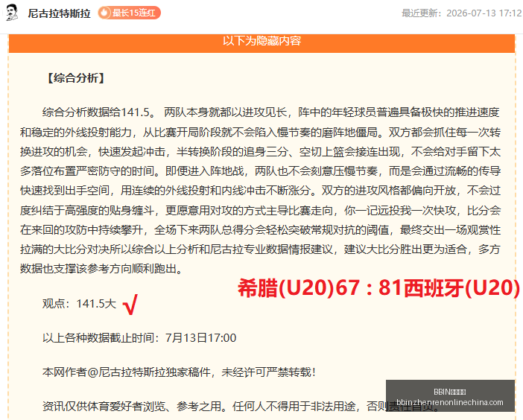
Task: Open author name 尼古拉特斯拉 profile
Action: [x=59, y=13]
